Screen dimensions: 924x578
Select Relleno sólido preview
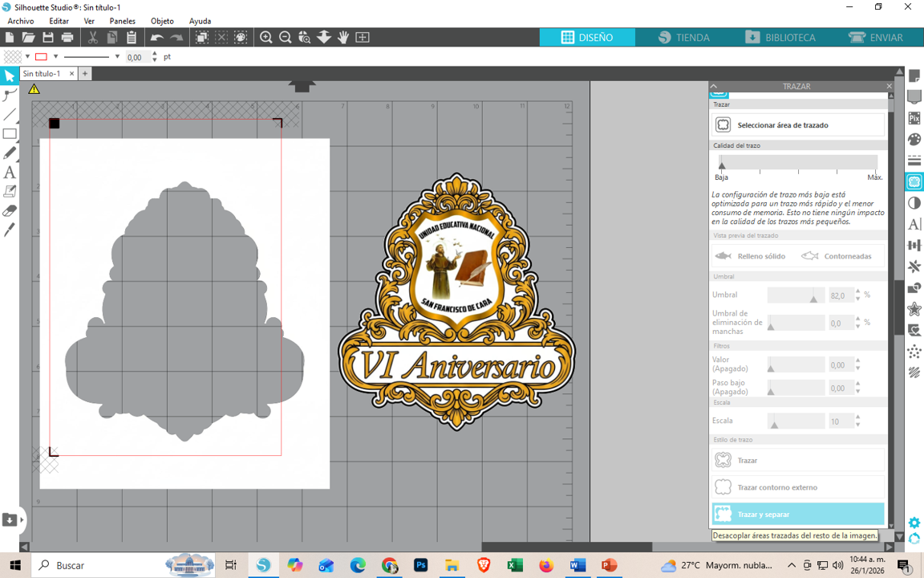coord(750,256)
